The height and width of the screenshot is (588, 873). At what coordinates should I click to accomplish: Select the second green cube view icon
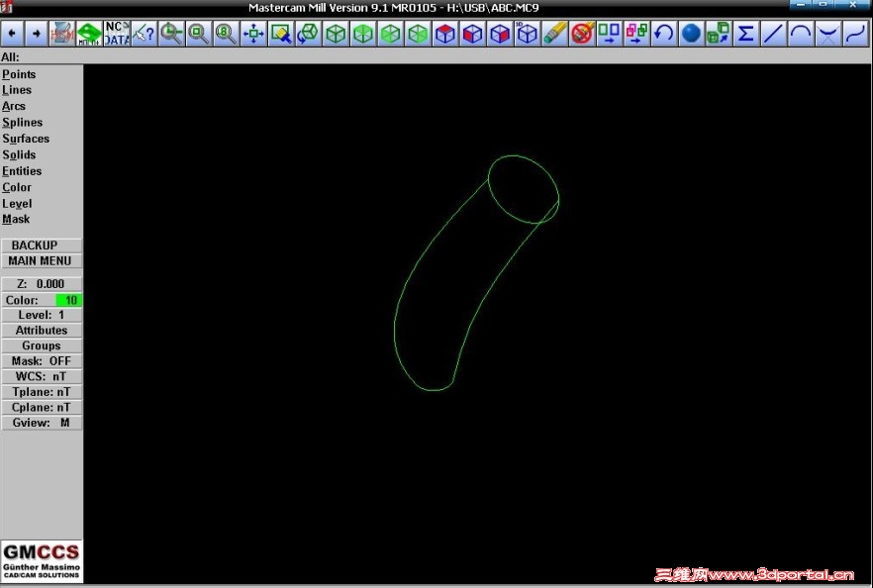[x=363, y=34]
